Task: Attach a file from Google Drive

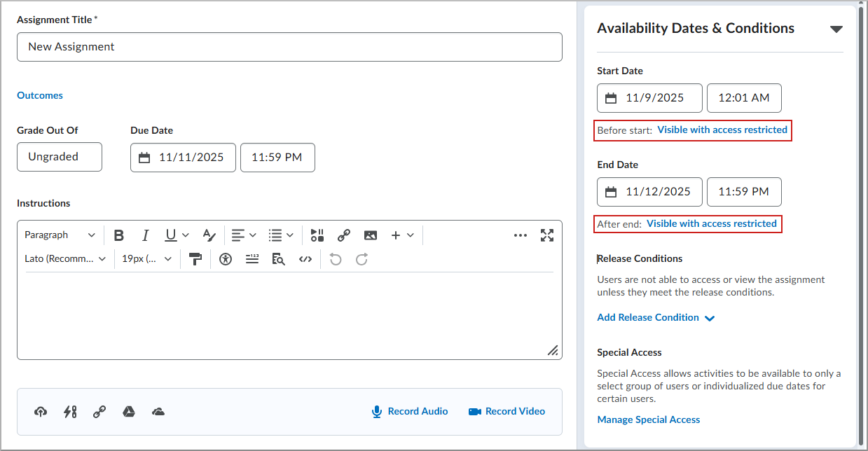Action: point(129,411)
